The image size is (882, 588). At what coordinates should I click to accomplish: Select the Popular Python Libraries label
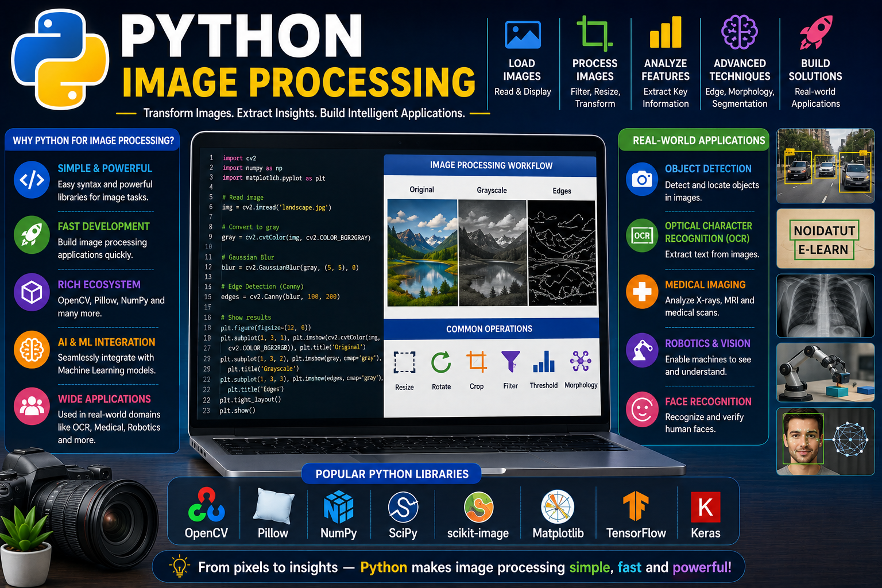[392, 474]
